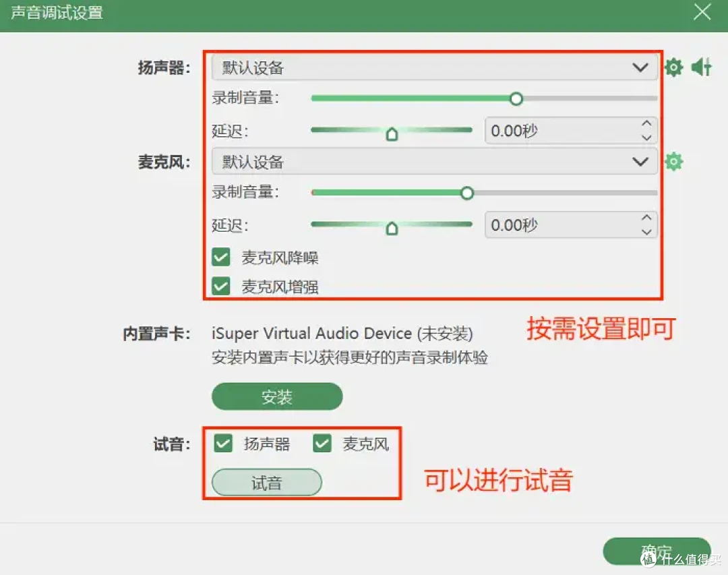Increase the microphone delay value
728x575 pixels.
click(x=646, y=217)
